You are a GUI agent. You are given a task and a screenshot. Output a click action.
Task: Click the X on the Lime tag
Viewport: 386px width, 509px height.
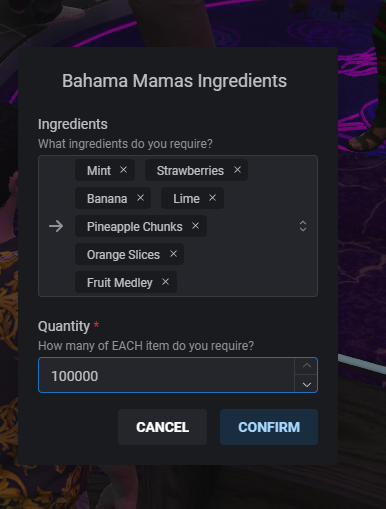(212, 198)
